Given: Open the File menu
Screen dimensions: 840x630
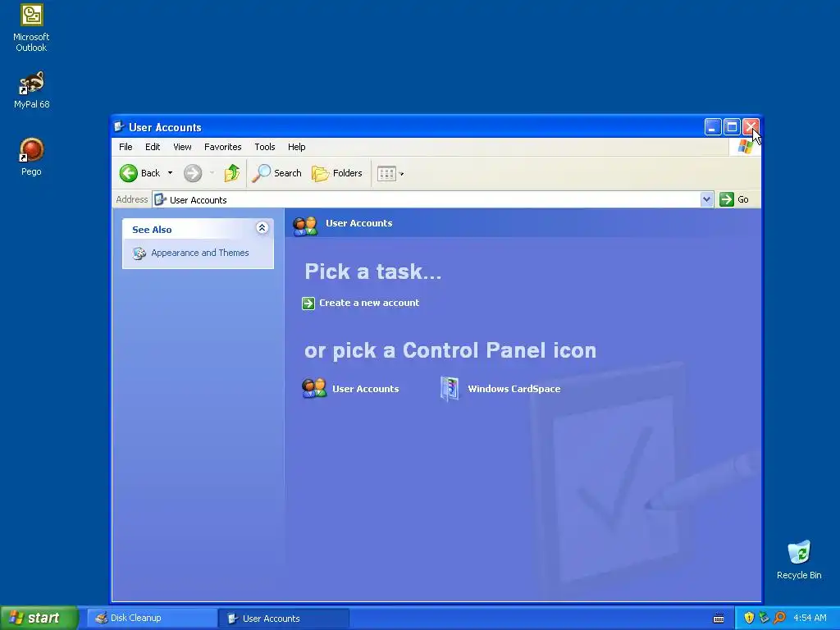Looking at the screenshot, I should (126, 147).
